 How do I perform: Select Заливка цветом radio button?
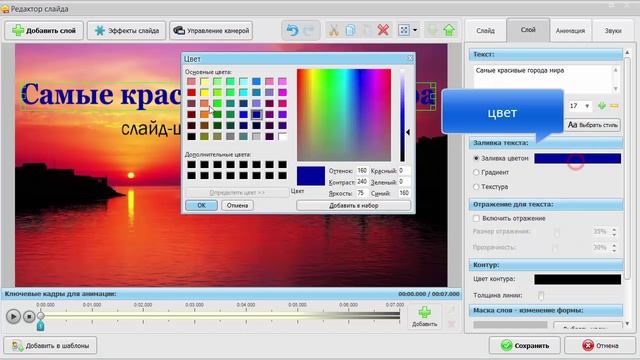pyautogui.click(x=476, y=158)
